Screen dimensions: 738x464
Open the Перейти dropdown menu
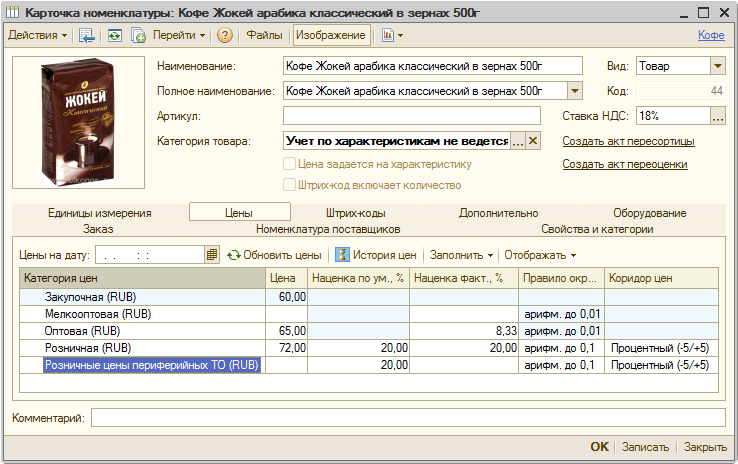point(179,35)
